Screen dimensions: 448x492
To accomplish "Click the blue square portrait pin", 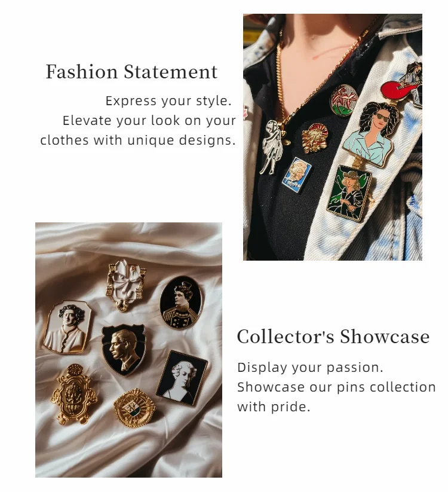I will click(x=297, y=175).
